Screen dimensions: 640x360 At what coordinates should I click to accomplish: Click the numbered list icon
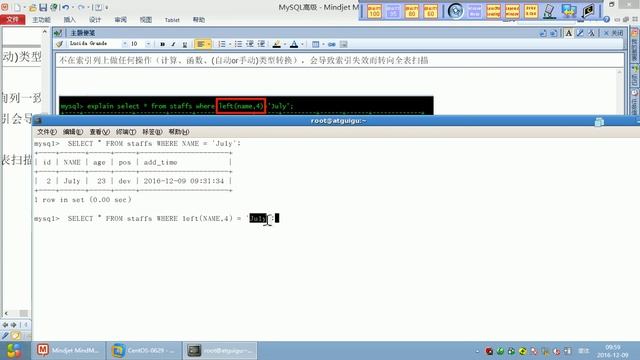click(x=222, y=44)
